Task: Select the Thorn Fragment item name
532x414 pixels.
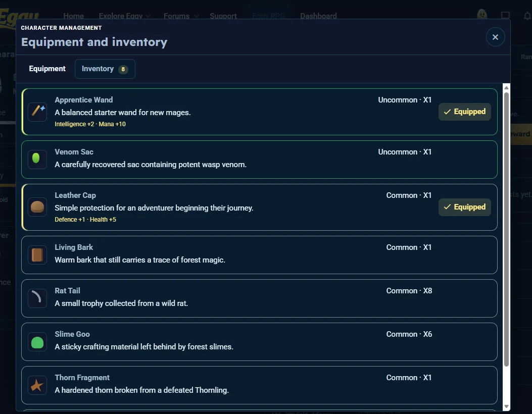Action: point(82,377)
